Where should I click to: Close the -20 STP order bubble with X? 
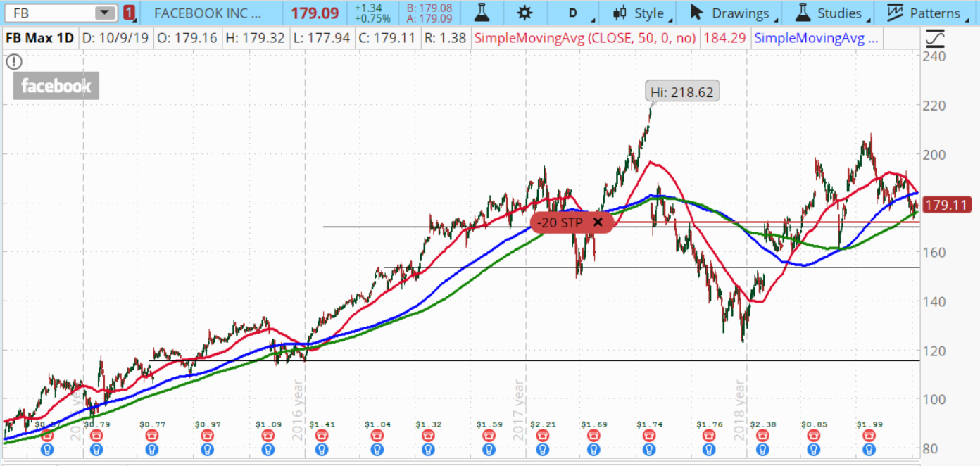tap(598, 222)
